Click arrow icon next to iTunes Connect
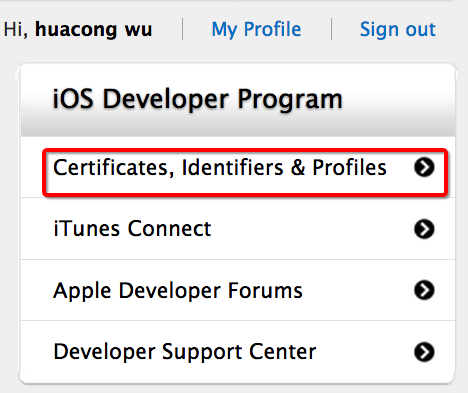468x393 pixels. click(x=424, y=229)
